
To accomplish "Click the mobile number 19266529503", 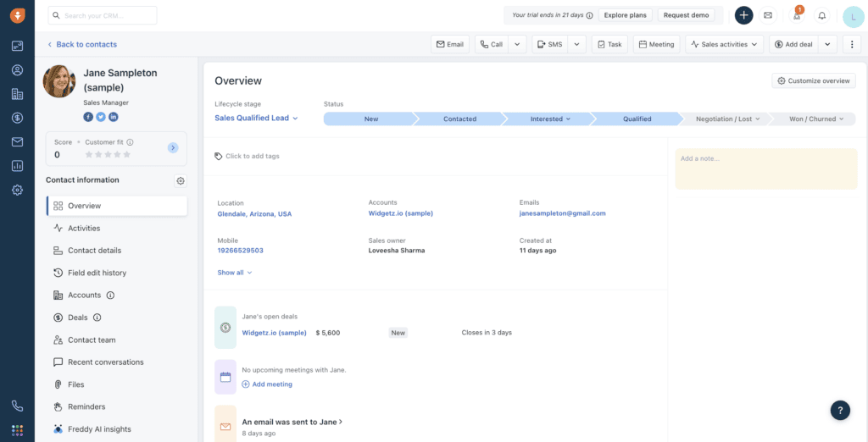I will 240,251.
